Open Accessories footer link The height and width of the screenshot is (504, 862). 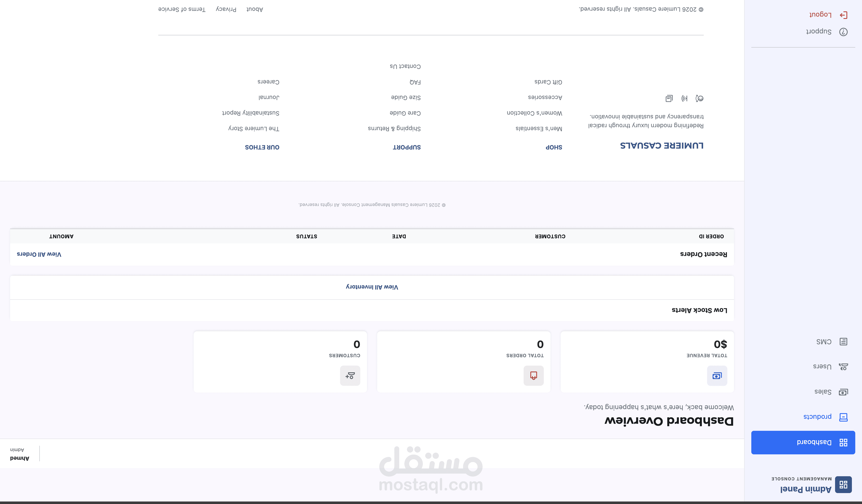(545, 97)
